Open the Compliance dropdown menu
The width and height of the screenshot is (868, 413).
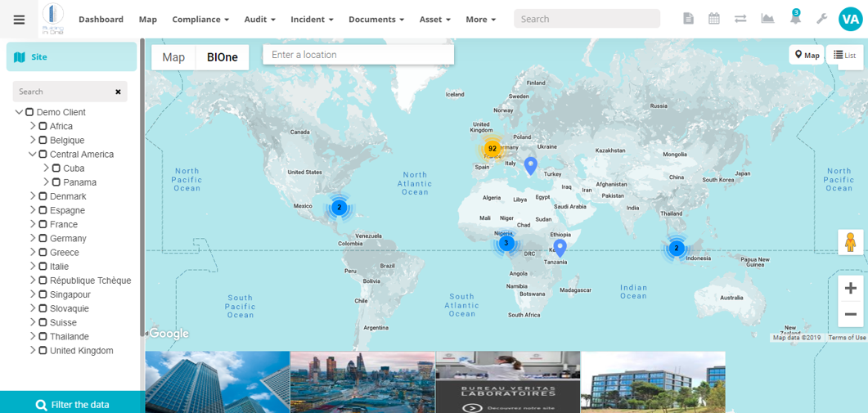[200, 19]
